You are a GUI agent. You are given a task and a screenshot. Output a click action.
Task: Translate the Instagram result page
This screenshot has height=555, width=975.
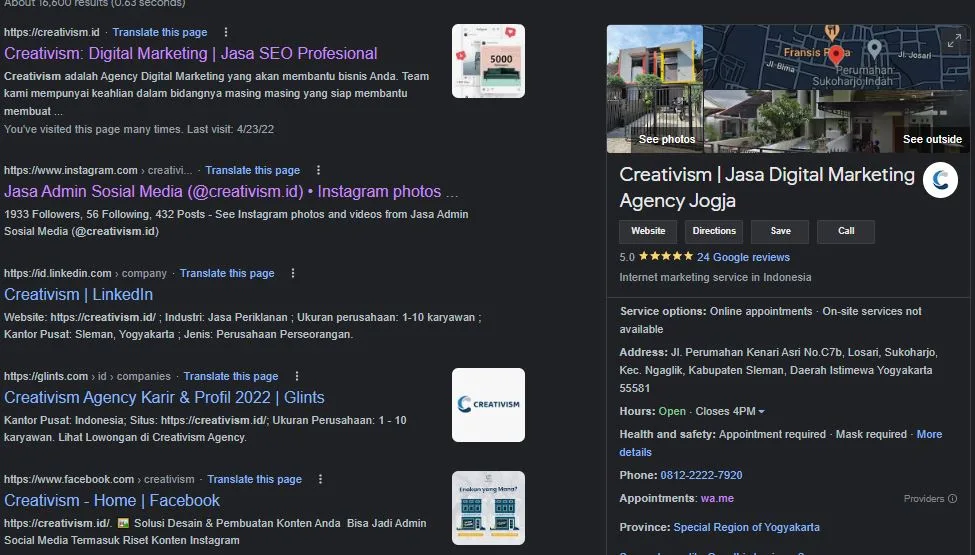click(252, 170)
